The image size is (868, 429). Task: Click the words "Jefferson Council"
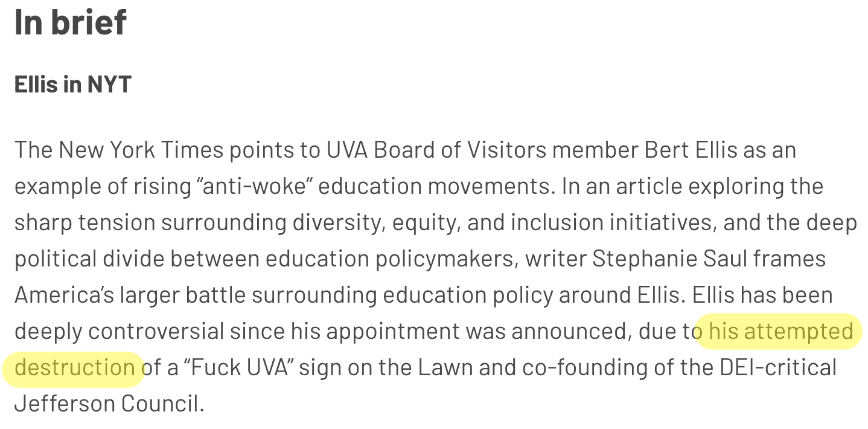click(107, 404)
